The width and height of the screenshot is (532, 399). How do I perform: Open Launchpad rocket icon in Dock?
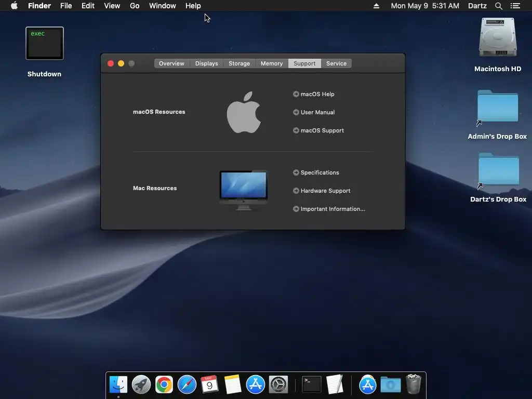[141, 384]
